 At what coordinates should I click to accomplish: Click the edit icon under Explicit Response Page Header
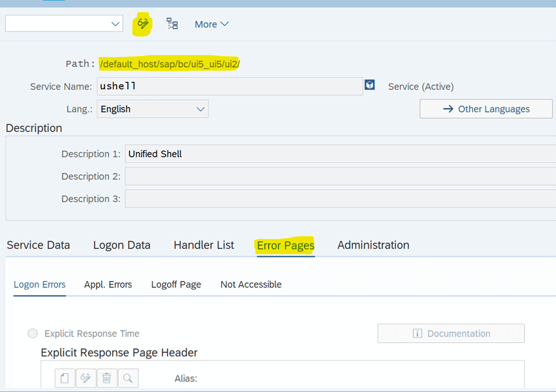(x=86, y=378)
